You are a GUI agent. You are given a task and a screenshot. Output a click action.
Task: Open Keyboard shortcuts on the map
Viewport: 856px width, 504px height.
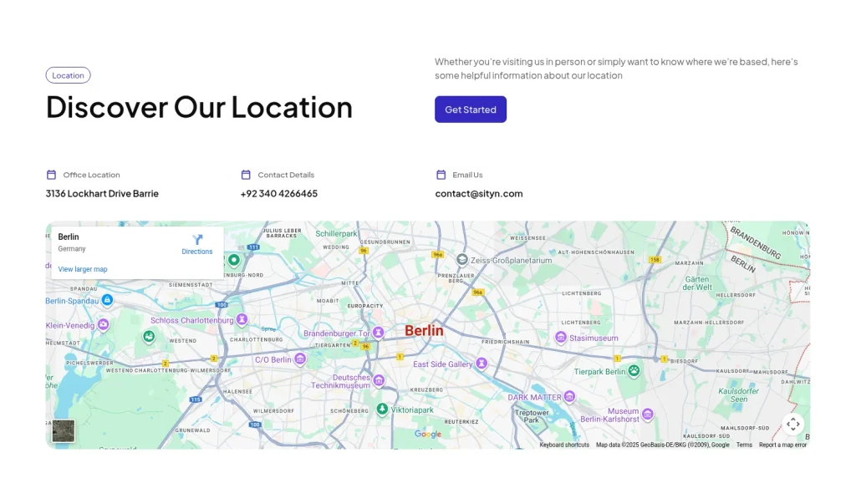pos(564,445)
